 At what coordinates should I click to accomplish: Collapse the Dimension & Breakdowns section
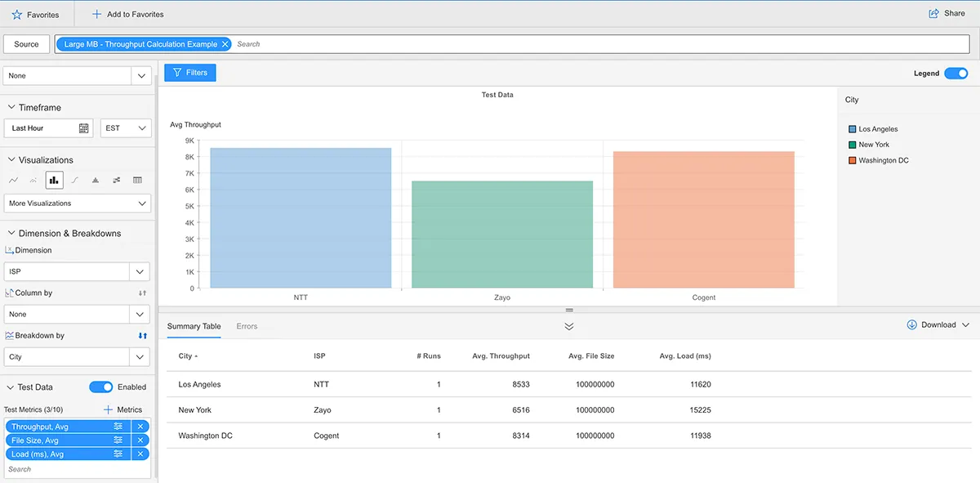click(11, 234)
